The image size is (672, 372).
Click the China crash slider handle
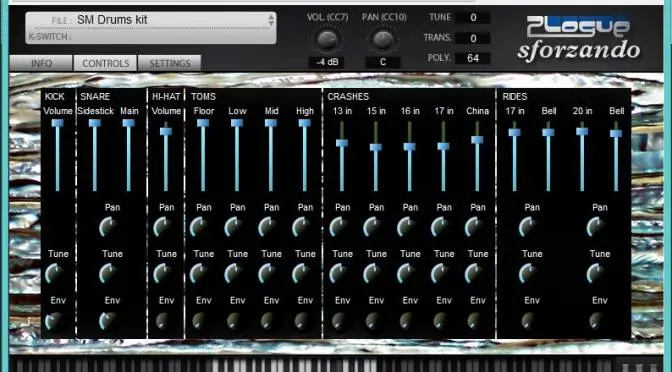click(x=477, y=140)
